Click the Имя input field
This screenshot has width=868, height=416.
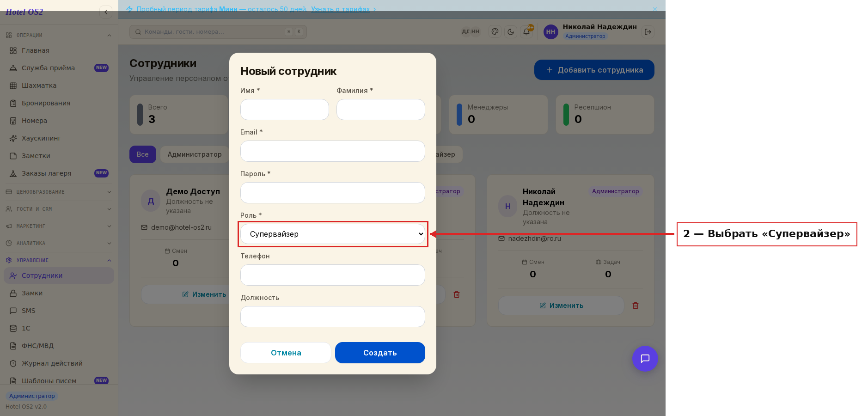point(285,110)
